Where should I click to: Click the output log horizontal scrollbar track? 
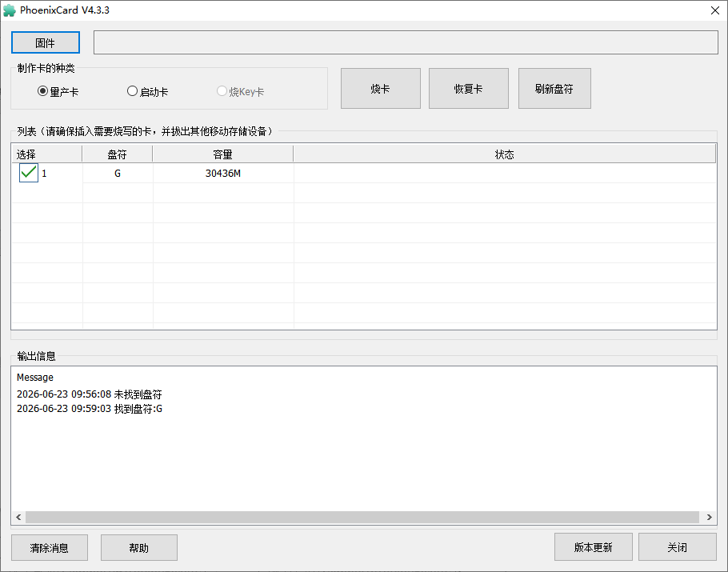click(x=362, y=518)
